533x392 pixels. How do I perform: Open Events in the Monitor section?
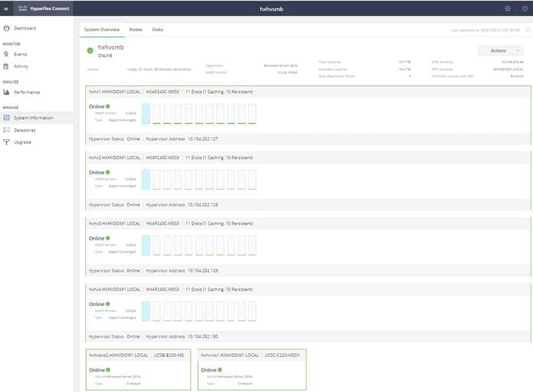pos(21,54)
